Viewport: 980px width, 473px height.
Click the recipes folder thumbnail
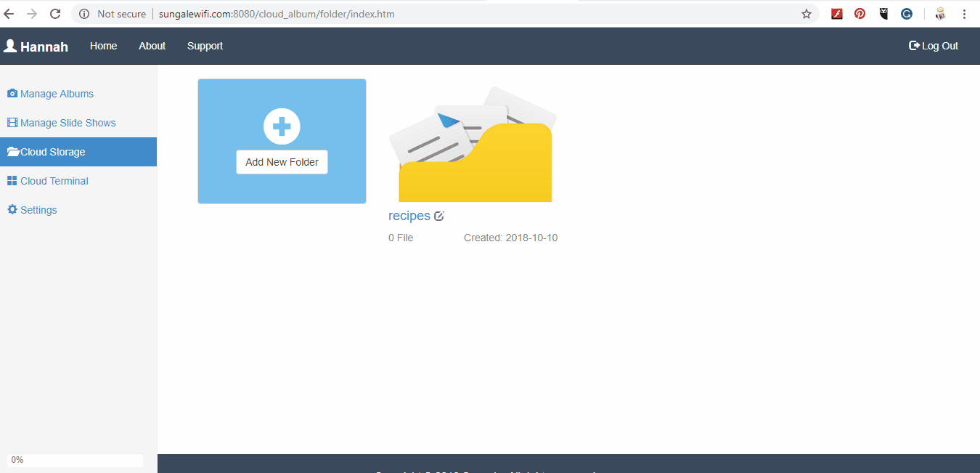[473, 141]
